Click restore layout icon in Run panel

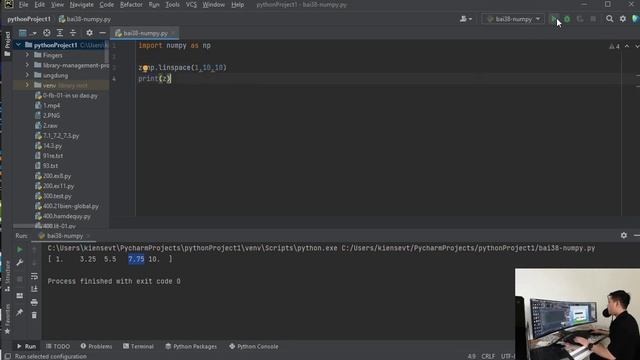(x=20, y=296)
